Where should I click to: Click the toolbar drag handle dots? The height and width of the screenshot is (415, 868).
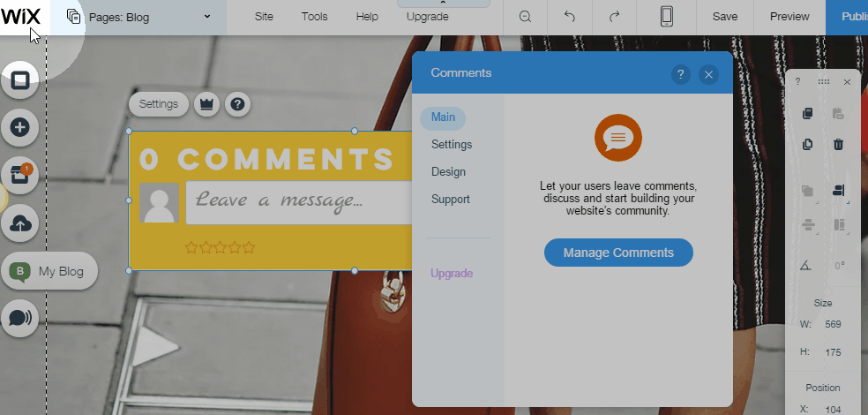824,82
